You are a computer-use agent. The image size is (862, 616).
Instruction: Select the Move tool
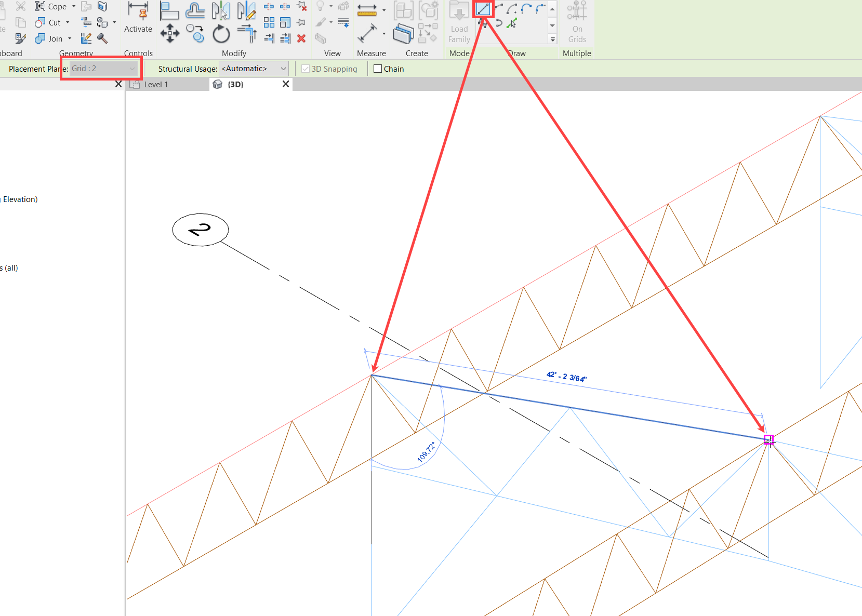coord(169,33)
